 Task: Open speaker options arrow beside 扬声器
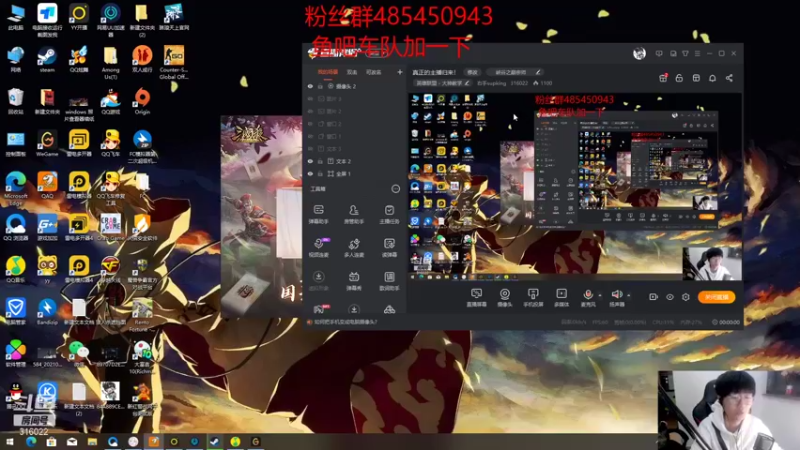[629, 295]
